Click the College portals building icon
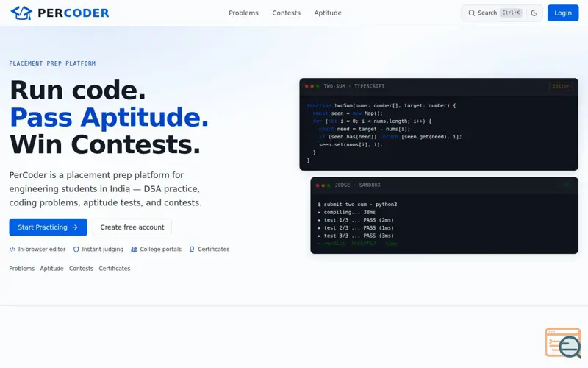This screenshot has width=588, height=368. [134, 249]
